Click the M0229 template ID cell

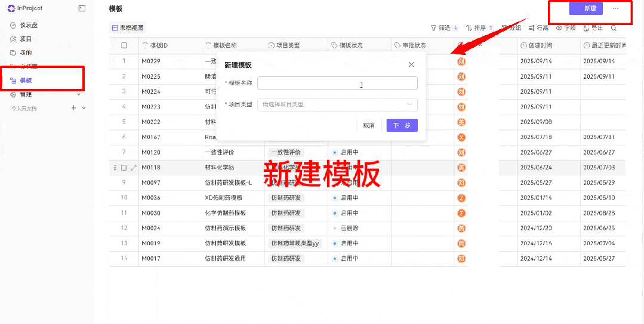click(151, 61)
